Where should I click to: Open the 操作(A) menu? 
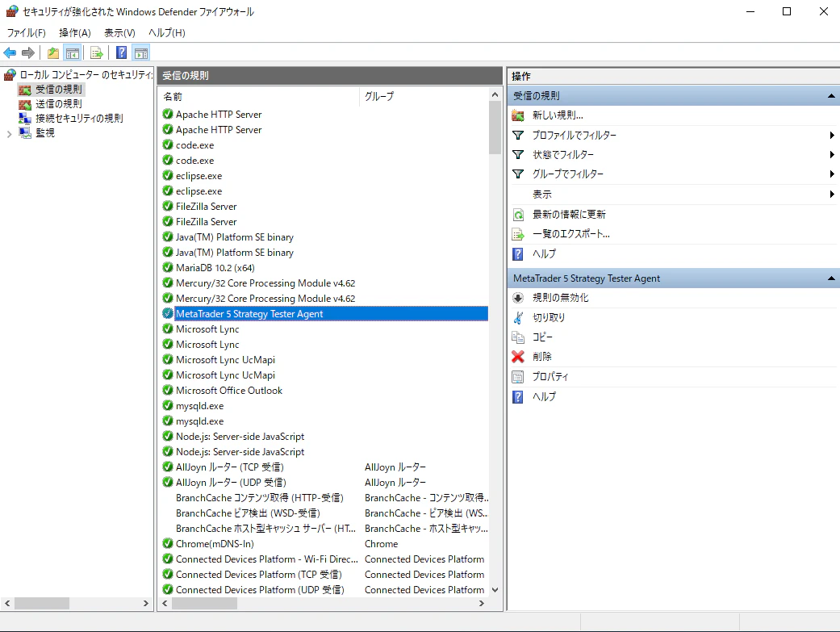pos(75,33)
